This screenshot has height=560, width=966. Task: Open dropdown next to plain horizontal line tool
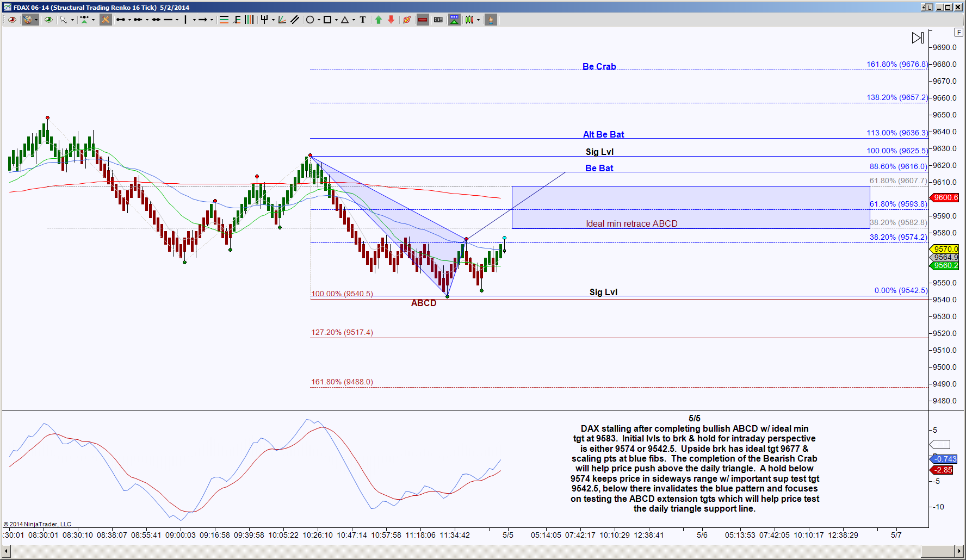[177, 20]
